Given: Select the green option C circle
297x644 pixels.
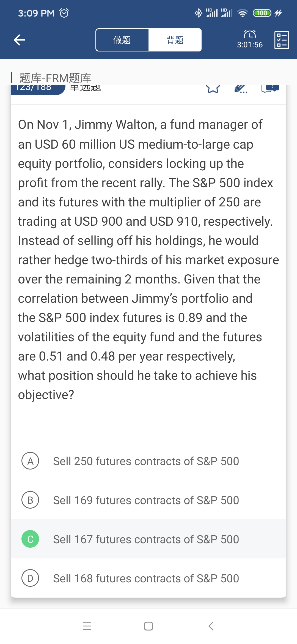Looking at the screenshot, I should click(30, 539).
